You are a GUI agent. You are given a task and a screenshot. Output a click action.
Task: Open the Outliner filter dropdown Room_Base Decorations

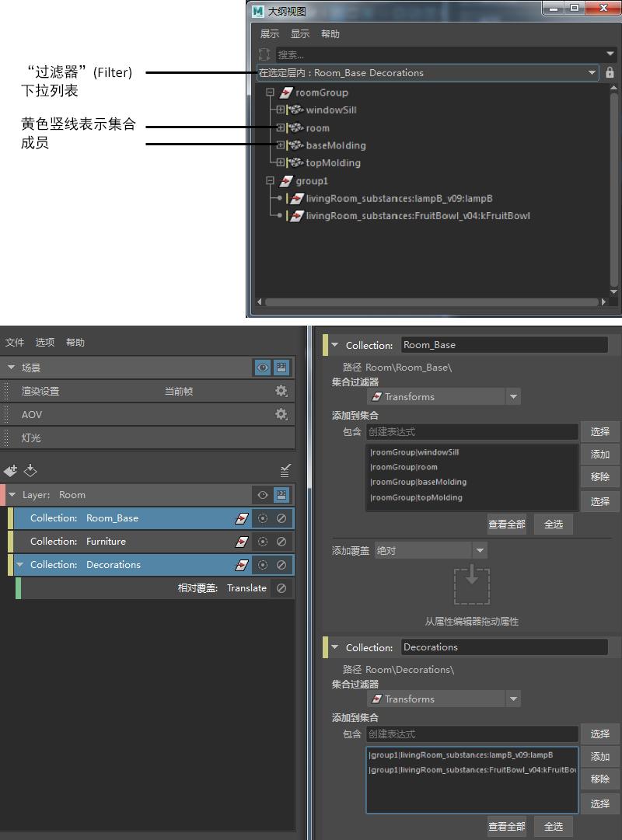[x=428, y=72]
